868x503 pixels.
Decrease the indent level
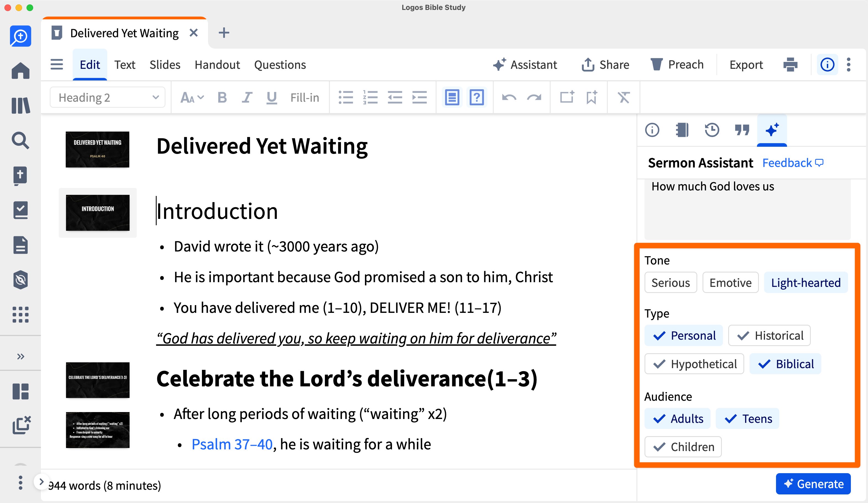point(395,98)
